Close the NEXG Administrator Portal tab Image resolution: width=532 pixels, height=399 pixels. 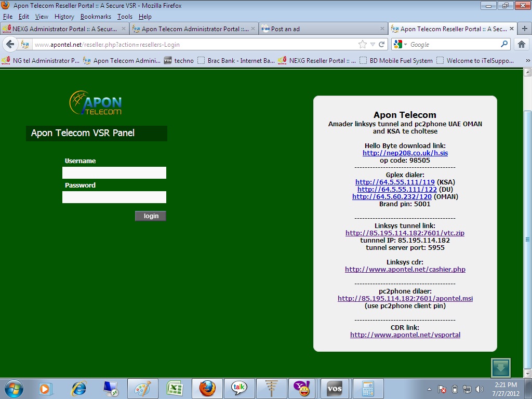pyautogui.click(x=124, y=29)
